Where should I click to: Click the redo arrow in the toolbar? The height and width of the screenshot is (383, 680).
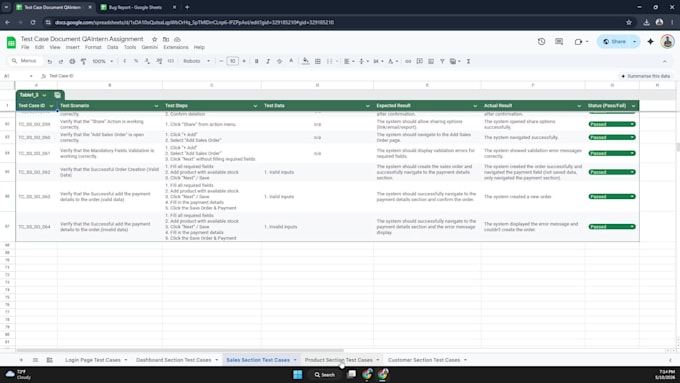61,62
